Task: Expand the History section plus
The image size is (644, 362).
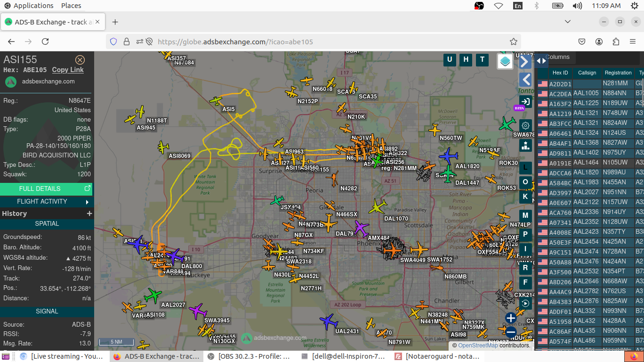Action: click(x=89, y=214)
